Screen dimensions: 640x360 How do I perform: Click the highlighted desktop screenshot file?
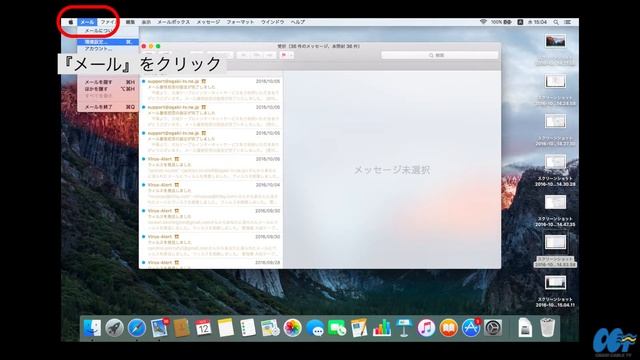(555, 251)
